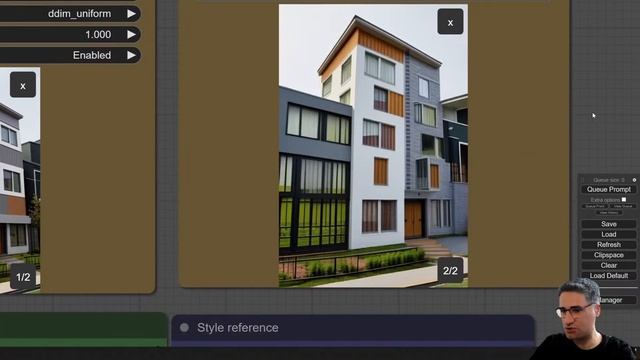Select the Style reference group title

[x=238, y=328]
